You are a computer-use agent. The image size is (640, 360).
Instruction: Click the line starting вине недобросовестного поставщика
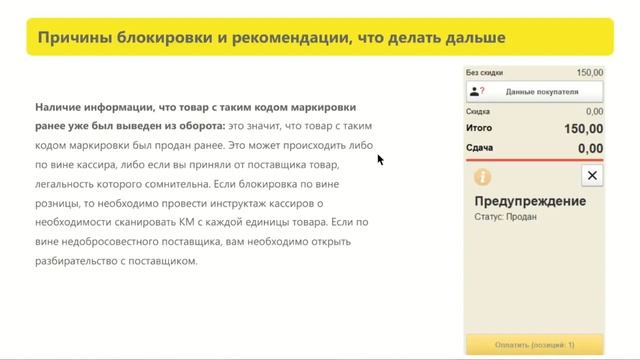pyautogui.click(x=193, y=242)
